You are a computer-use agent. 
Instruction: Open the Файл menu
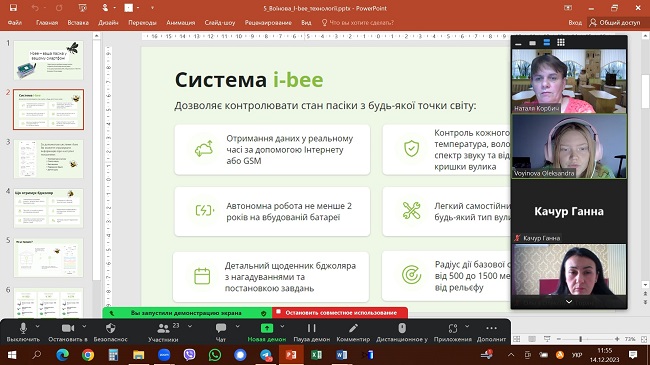[15, 22]
